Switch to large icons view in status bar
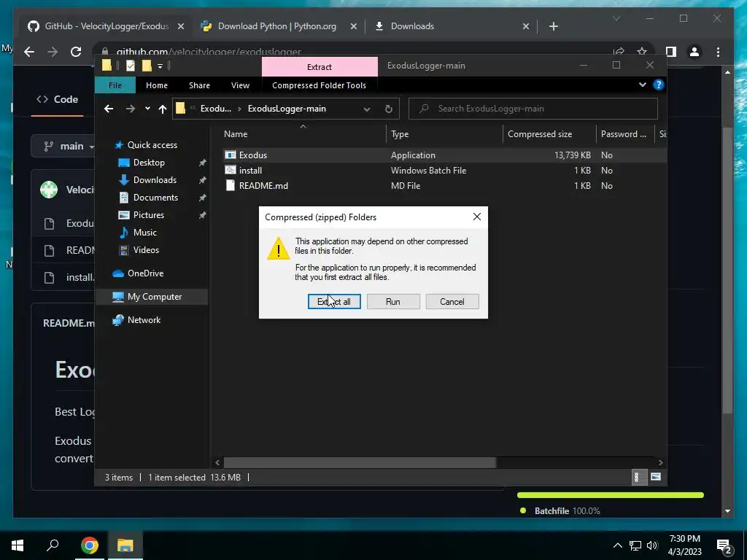The width and height of the screenshot is (747, 560). tap(656, 477)
